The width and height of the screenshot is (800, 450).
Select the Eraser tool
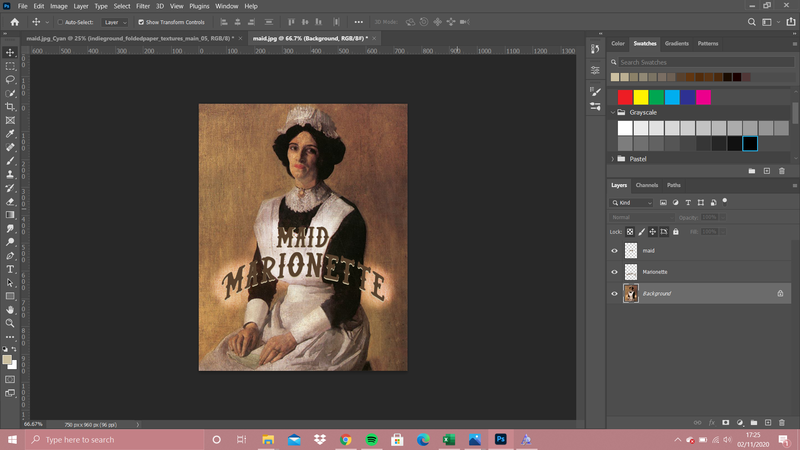pos(10,202)
